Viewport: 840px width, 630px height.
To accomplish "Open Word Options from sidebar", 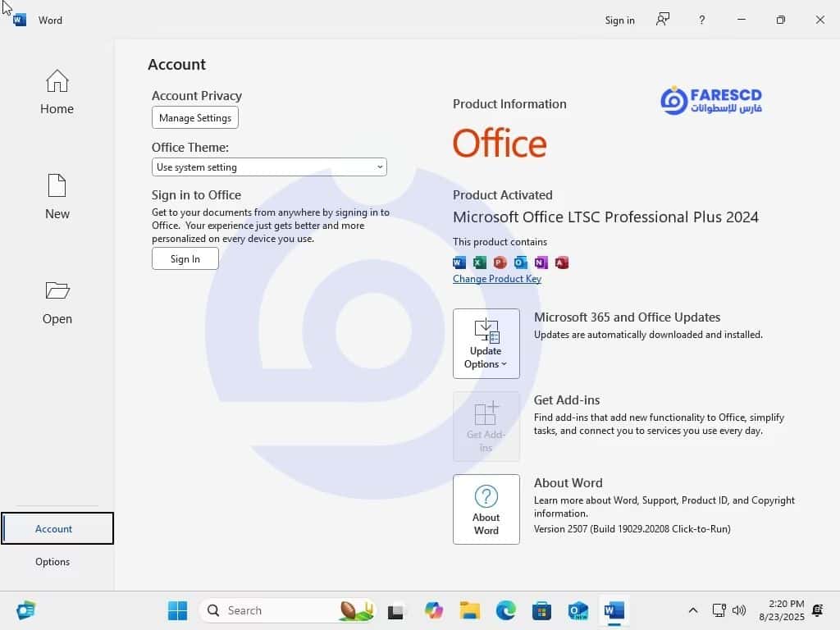I will tap(52, 561).
